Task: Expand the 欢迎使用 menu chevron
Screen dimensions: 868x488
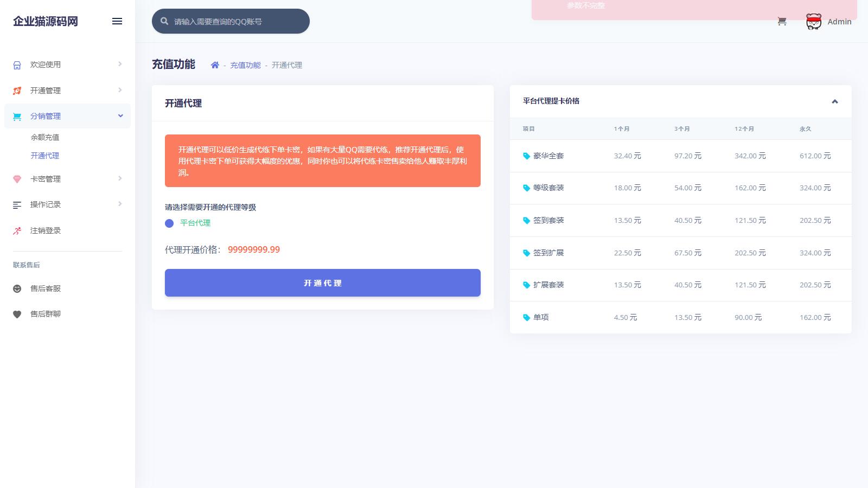Action: (x=120, y=64)
